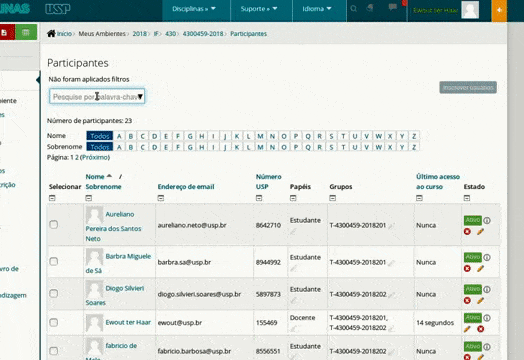Open the messages speech bubble icon
This screenshot has height=360, width=524.
click(x=393, y=8)
